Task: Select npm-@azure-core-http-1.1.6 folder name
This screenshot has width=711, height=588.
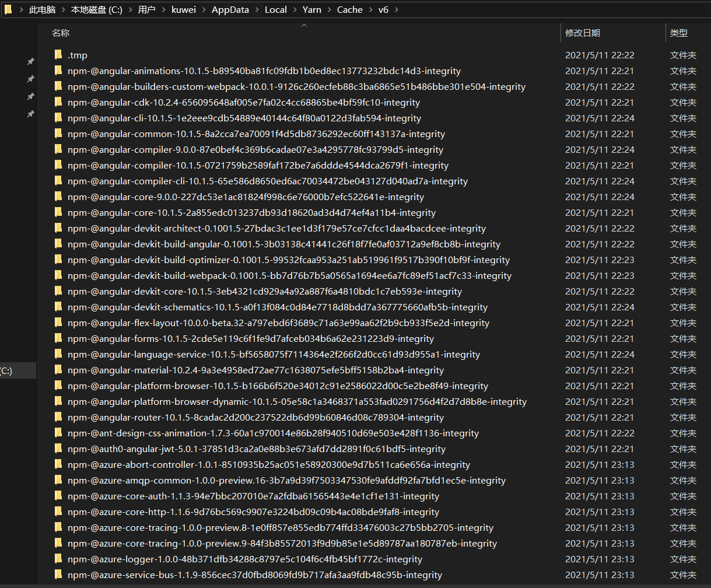Action: click(253, 512)
